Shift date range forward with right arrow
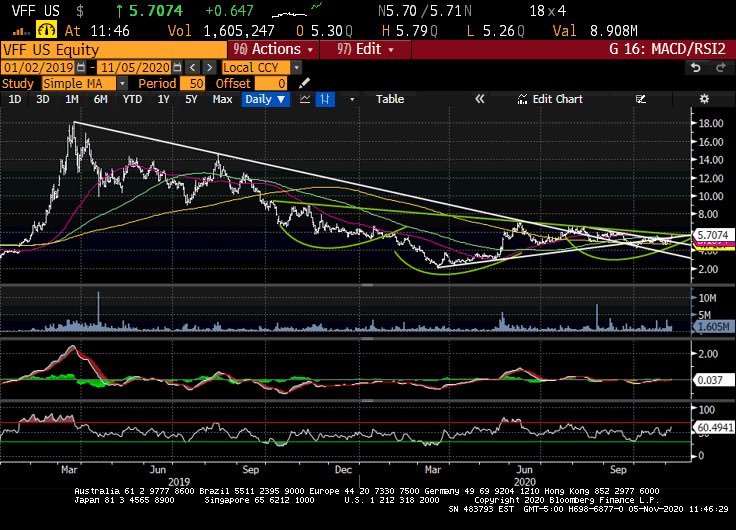This screenshot has width=736, height=530. (x=209, y=68)
